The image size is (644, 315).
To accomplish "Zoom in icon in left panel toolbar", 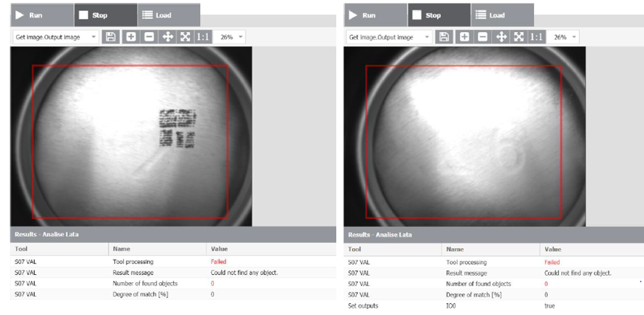I will (x=131, y=37).
